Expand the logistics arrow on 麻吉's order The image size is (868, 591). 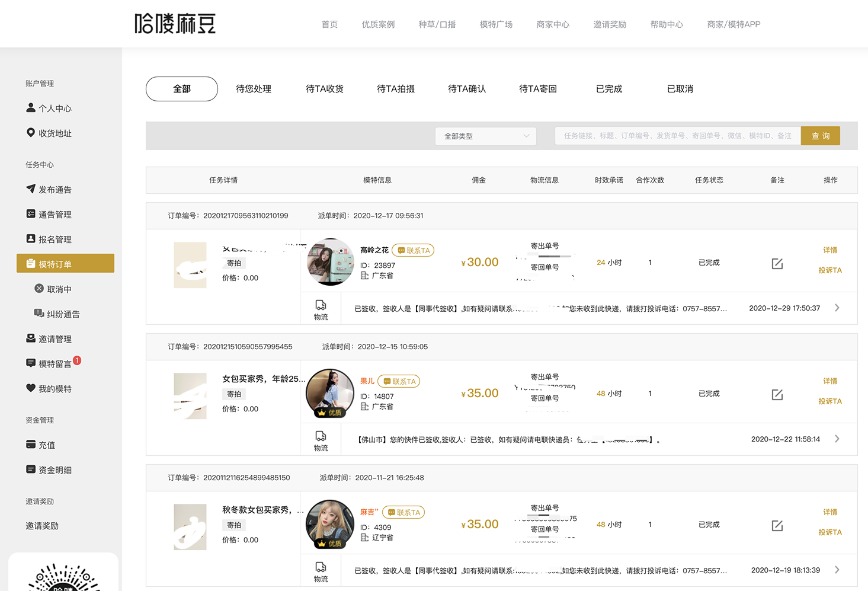pyautogui.click(x=837, y=570)
